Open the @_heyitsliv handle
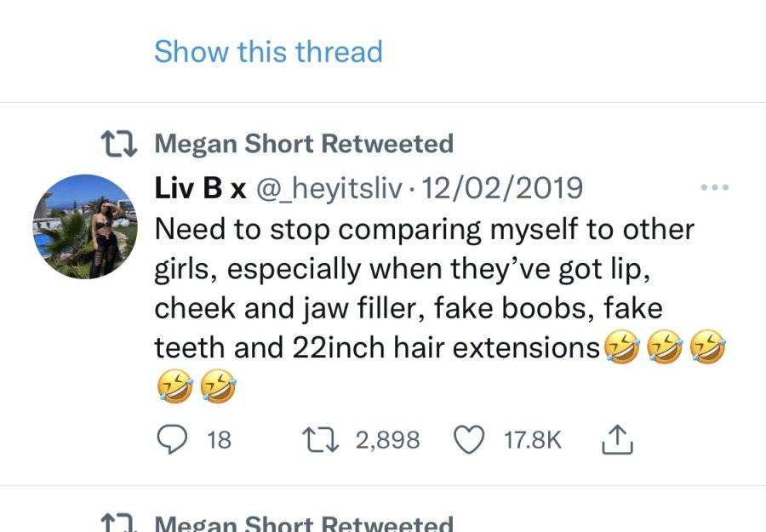Screen dimensions: 766x532 tap(329, 189)
